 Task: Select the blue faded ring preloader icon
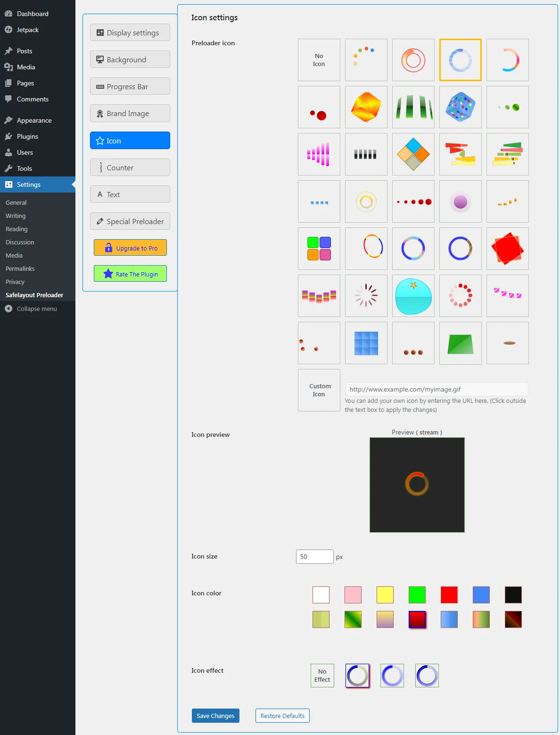click(461, 60)
